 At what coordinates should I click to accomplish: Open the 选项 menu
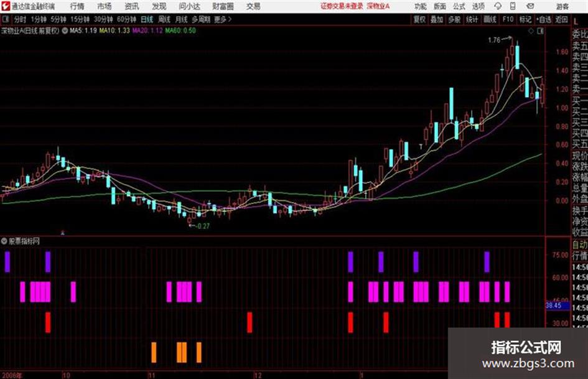pyautogui.click(x=478, y=6)
